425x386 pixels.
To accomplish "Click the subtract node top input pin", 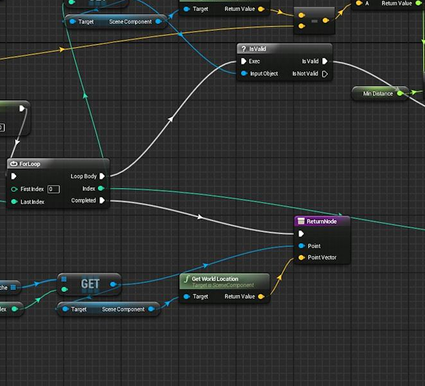I will click(302, 15).
